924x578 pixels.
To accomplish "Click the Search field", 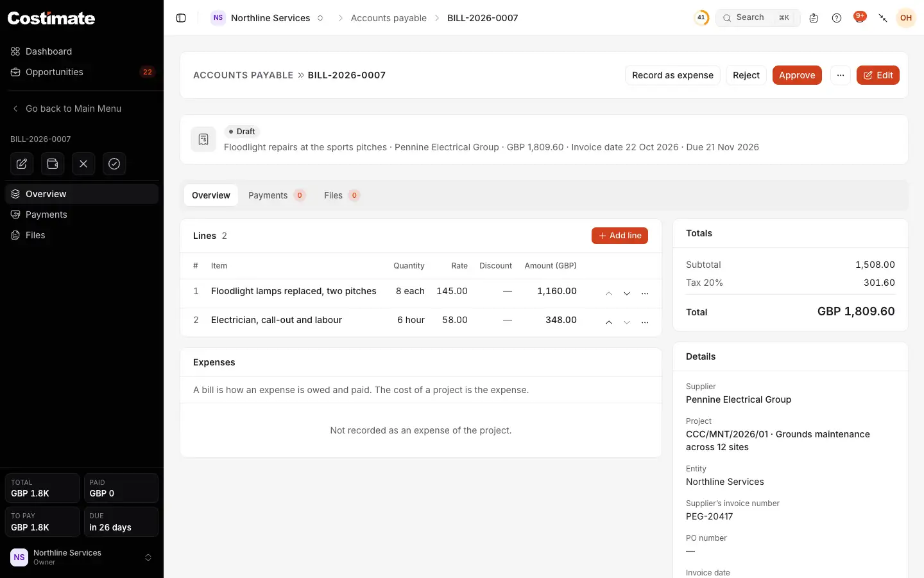I will click(758, 18).
